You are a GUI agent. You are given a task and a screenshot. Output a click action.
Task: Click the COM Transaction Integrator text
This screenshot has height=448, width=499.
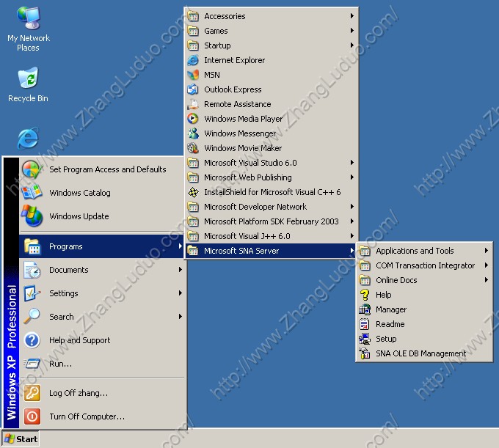coord(425,265)
